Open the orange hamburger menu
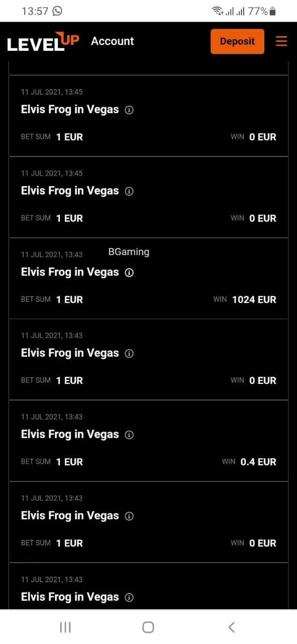This screenshot has width=297, height=644. 281,41
